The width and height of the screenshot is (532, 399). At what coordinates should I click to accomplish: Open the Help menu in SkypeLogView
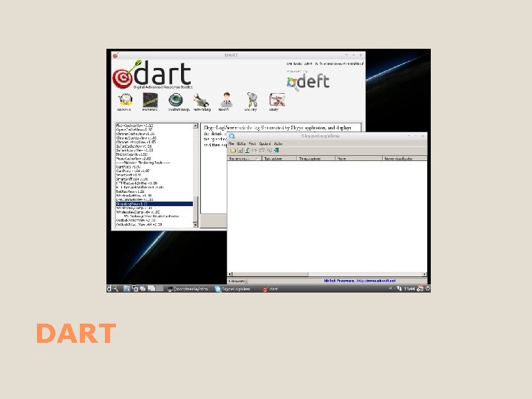(279, 144)
